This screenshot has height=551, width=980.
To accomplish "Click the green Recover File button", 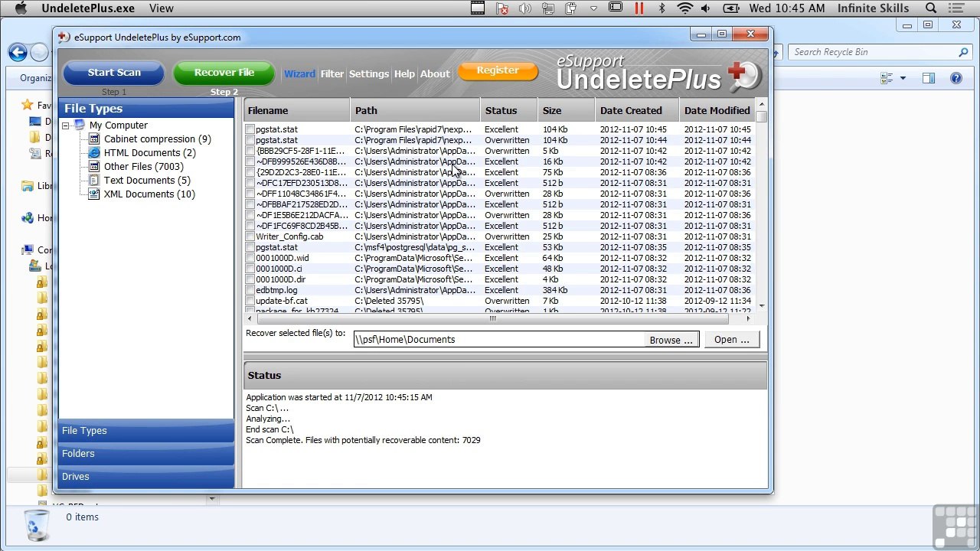I will (x=224, y=73).
